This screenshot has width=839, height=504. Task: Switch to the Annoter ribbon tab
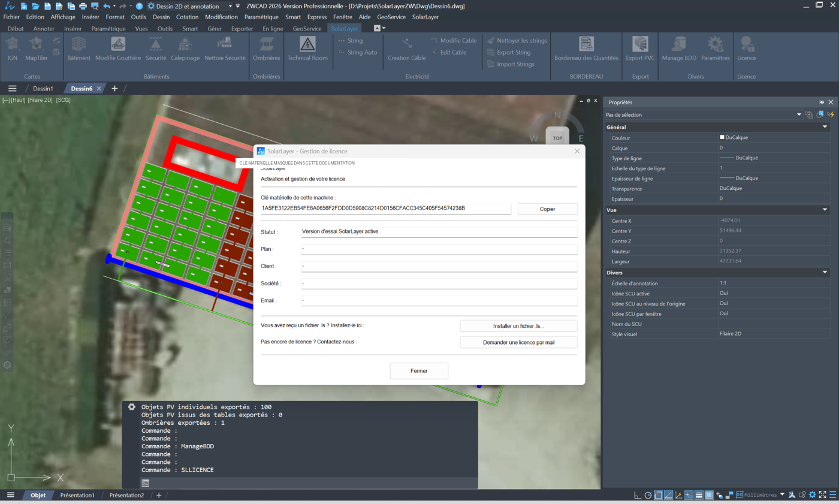pos(44,28)
